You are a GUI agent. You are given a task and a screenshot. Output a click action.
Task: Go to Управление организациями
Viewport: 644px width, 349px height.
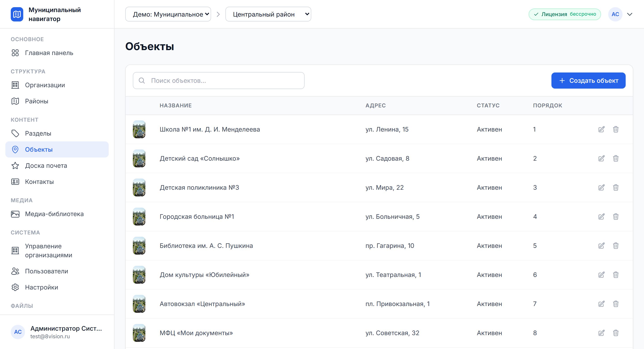tap(57, 251)
